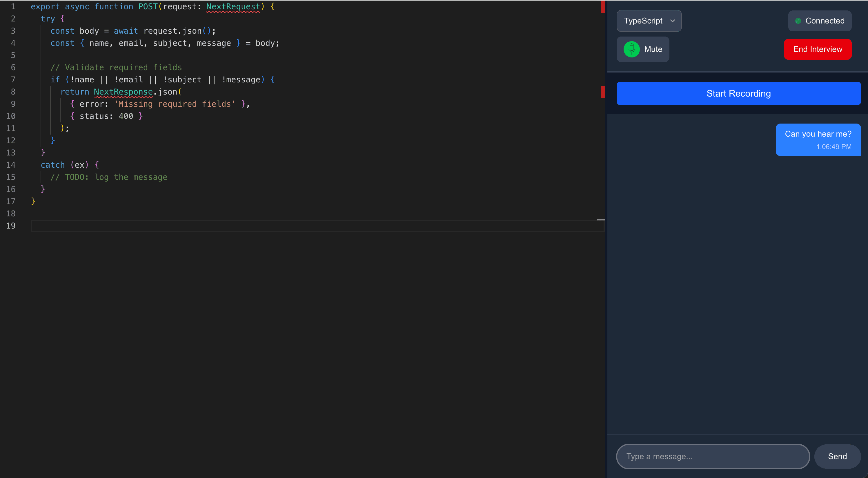This screenshot has width=868, height=478.
Task: Click inside the Type a message field
Action: [x=712, y=457]
